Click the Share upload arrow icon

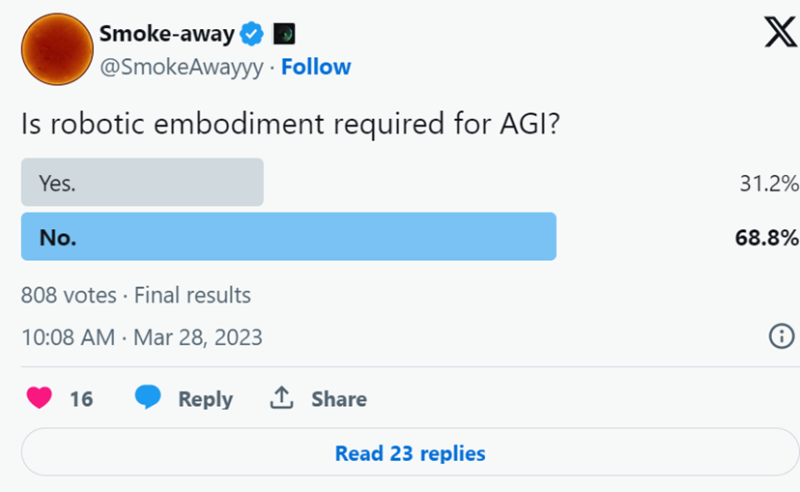(x=281, y=398)
